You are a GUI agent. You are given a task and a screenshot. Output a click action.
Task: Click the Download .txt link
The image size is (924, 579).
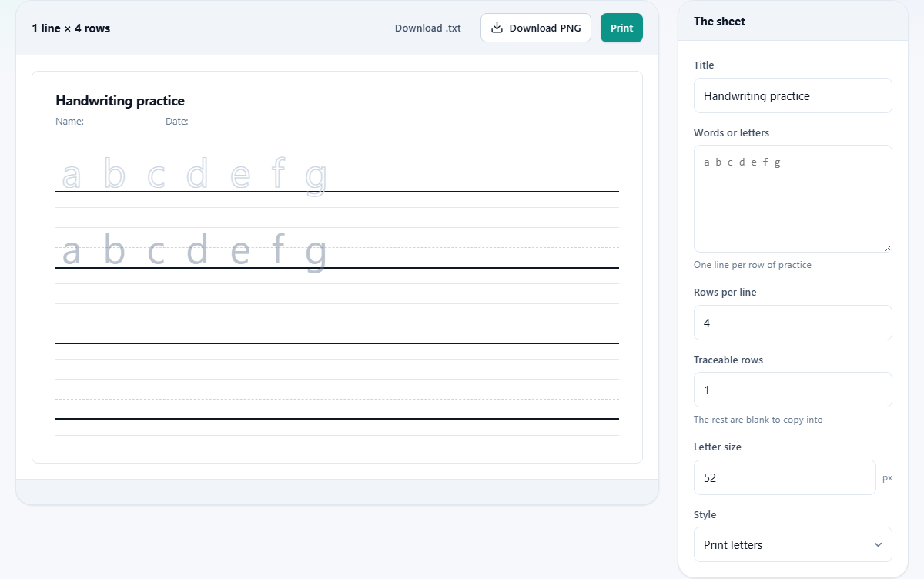(x=428, y=28)
